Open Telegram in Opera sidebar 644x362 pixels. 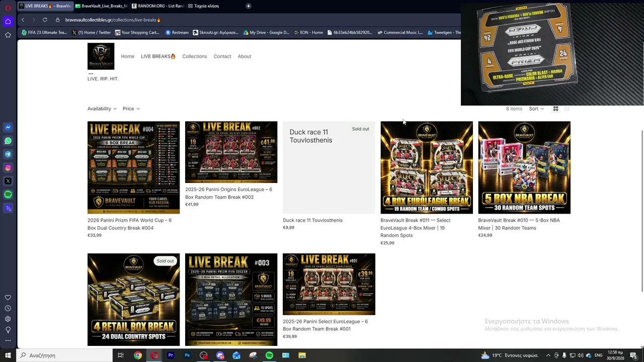click(8, 154)
